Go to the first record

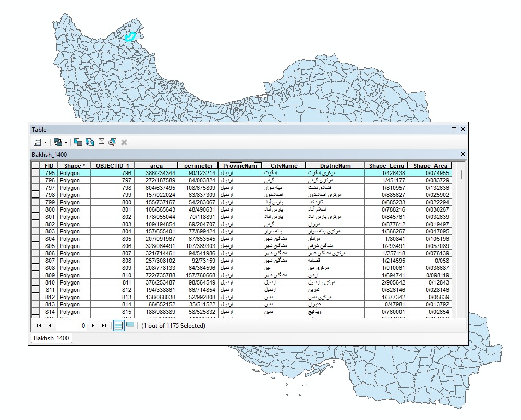[39, 326]
